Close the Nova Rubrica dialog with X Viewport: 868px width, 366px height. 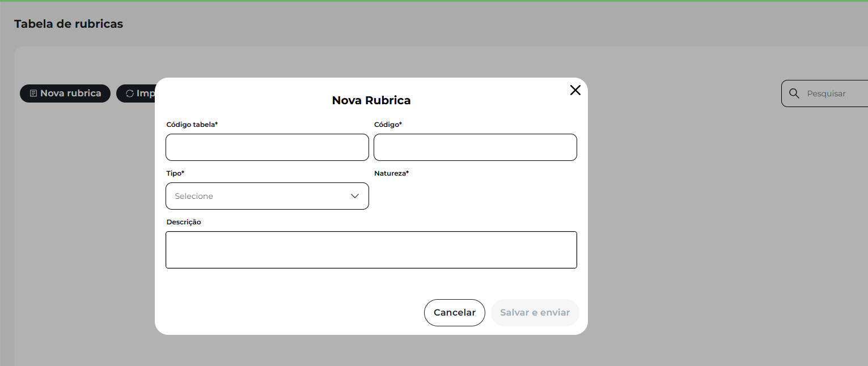[x=575, y=90]
